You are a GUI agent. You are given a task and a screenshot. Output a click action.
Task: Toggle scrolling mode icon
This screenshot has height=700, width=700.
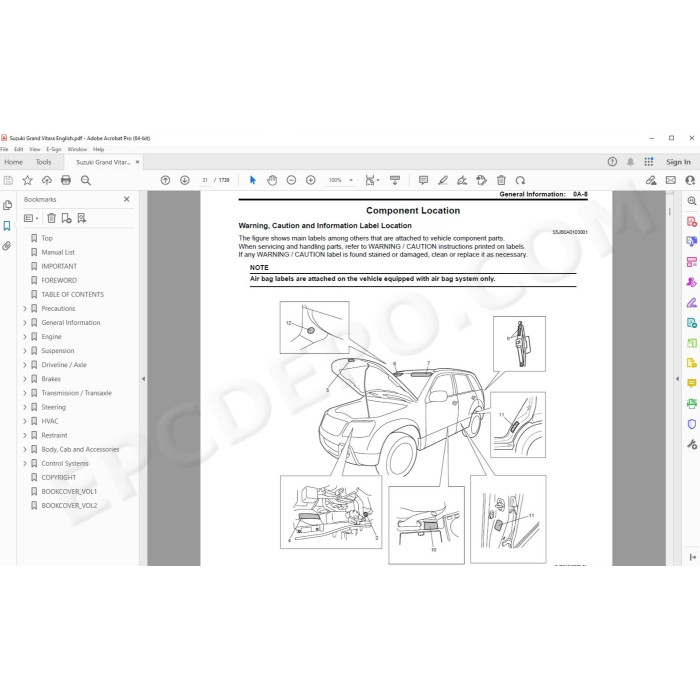pyautogui.click(x=395, y=180)
